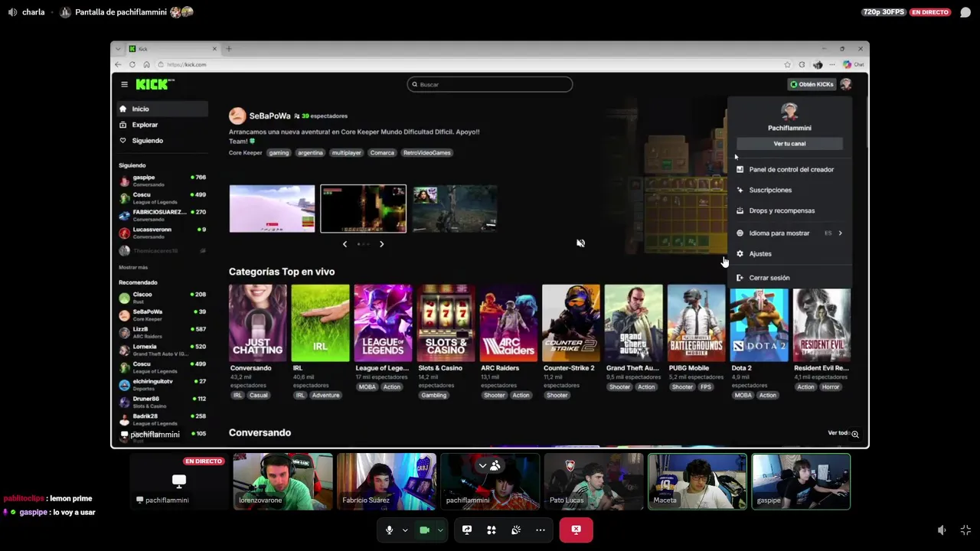Click Cerrar sesión
The image size is (980, 551).
(x=790, y=278)
